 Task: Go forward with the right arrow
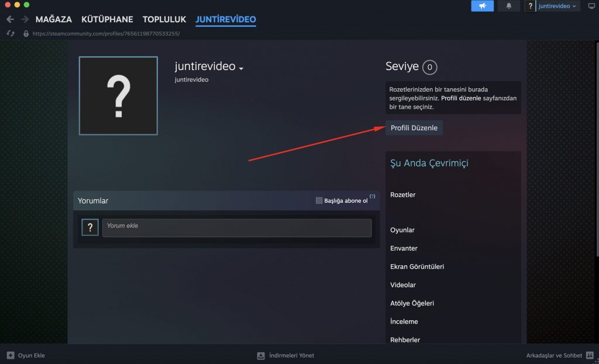25,19
